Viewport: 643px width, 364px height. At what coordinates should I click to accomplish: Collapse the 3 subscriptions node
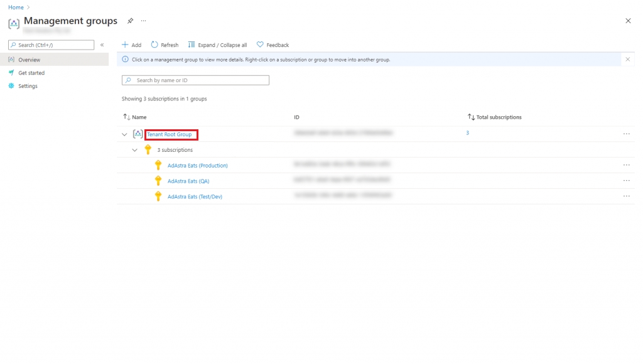point(134,150)
